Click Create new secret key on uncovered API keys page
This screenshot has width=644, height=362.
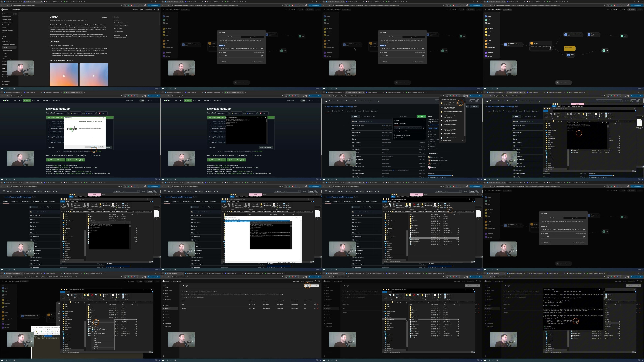click(x=312, y=286)
